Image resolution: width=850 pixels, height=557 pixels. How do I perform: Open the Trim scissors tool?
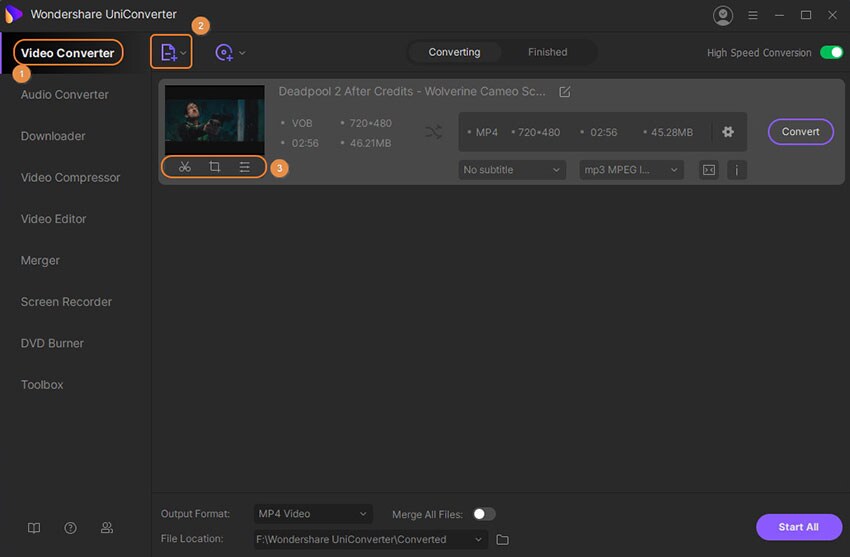[x=185, y=167]
